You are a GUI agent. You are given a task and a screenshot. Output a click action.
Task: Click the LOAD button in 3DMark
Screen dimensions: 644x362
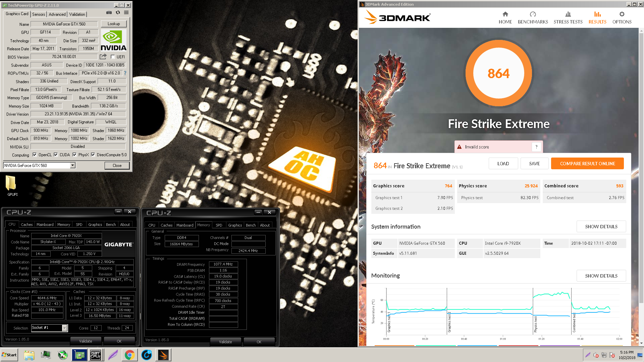503,164
